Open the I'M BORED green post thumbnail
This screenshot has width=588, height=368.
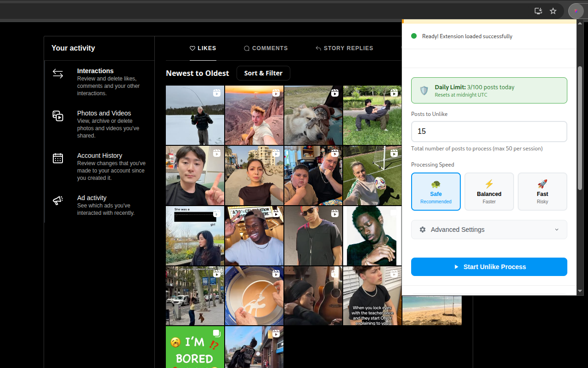(195, 347)
